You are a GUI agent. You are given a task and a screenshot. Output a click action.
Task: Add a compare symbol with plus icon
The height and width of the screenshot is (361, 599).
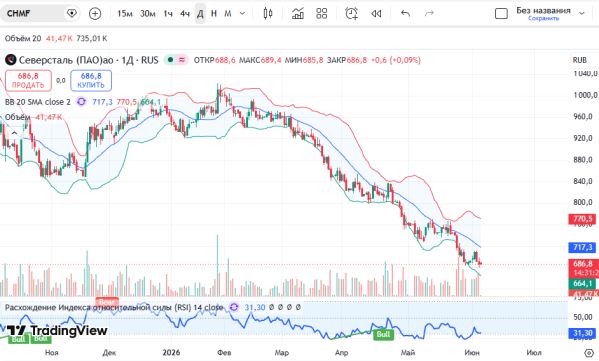pos(95,14)
